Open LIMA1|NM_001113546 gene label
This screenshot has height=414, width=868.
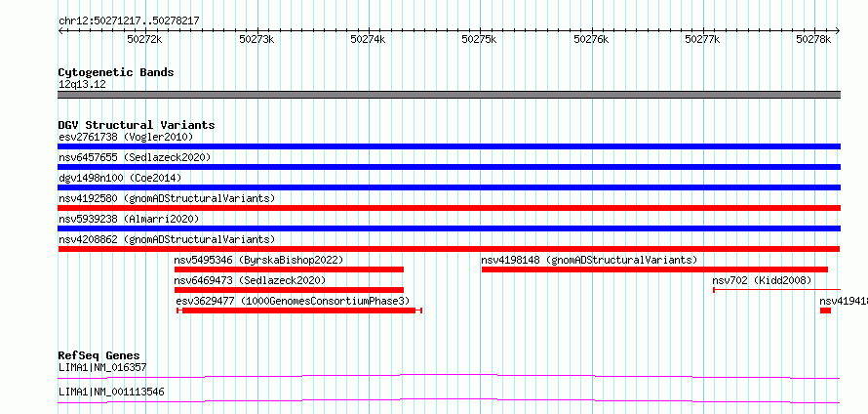[111, 393]
